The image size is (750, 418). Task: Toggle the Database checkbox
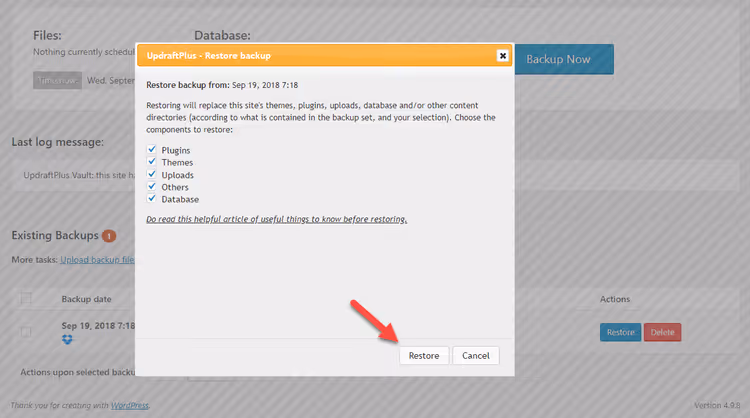(x=152, y=198)
